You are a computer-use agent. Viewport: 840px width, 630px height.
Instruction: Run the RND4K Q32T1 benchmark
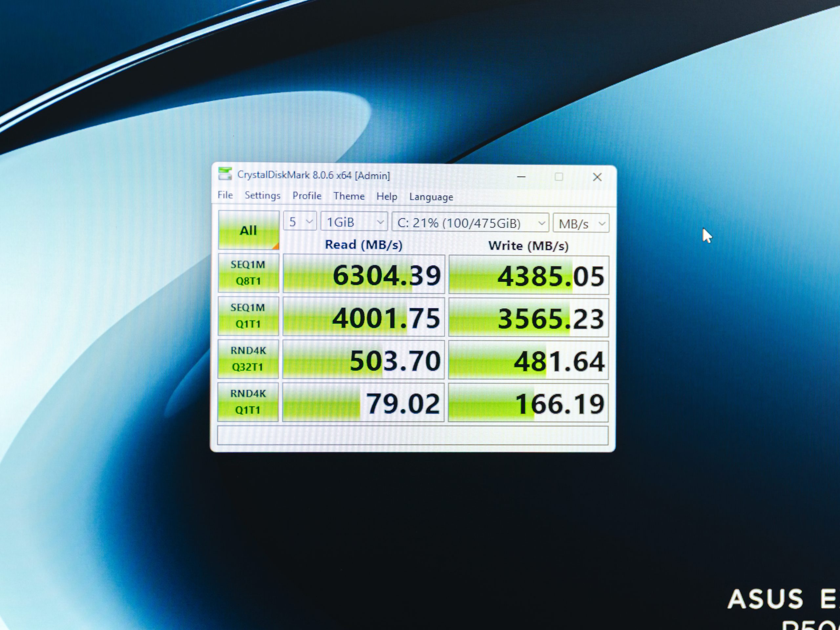248,359
